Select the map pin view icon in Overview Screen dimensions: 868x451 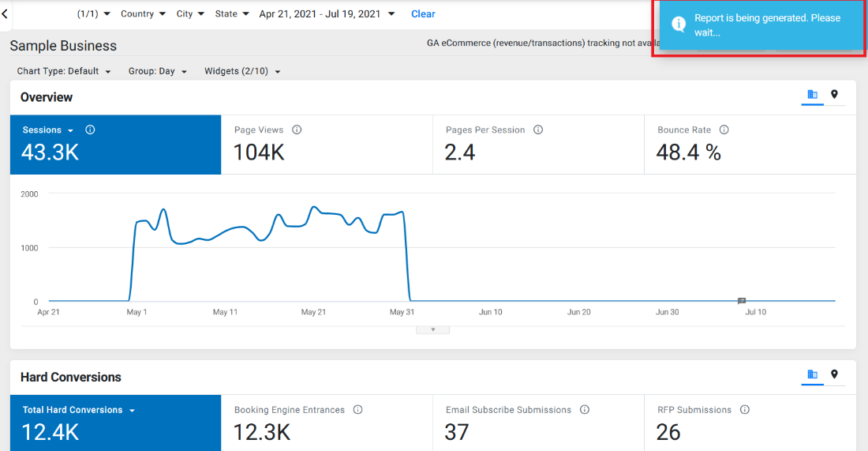(834, 95)
